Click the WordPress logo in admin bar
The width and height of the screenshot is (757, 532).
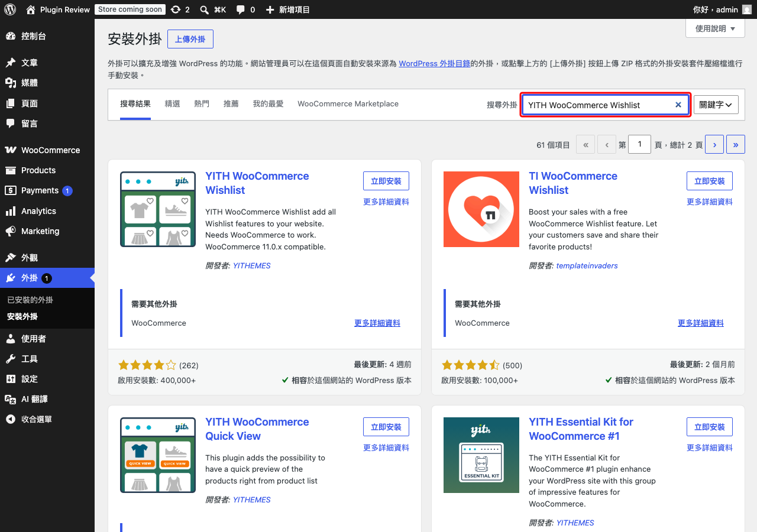pyautogui.click(x=9, y=9)
